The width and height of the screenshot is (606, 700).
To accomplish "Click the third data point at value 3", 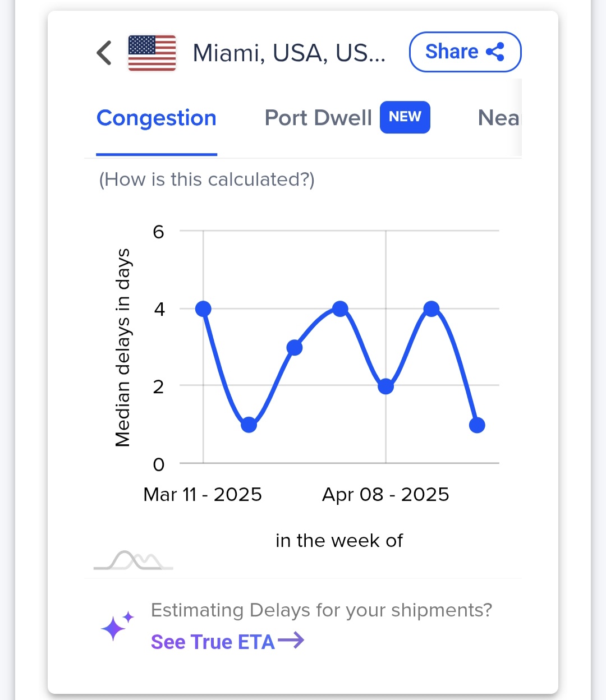I will 295,348.
